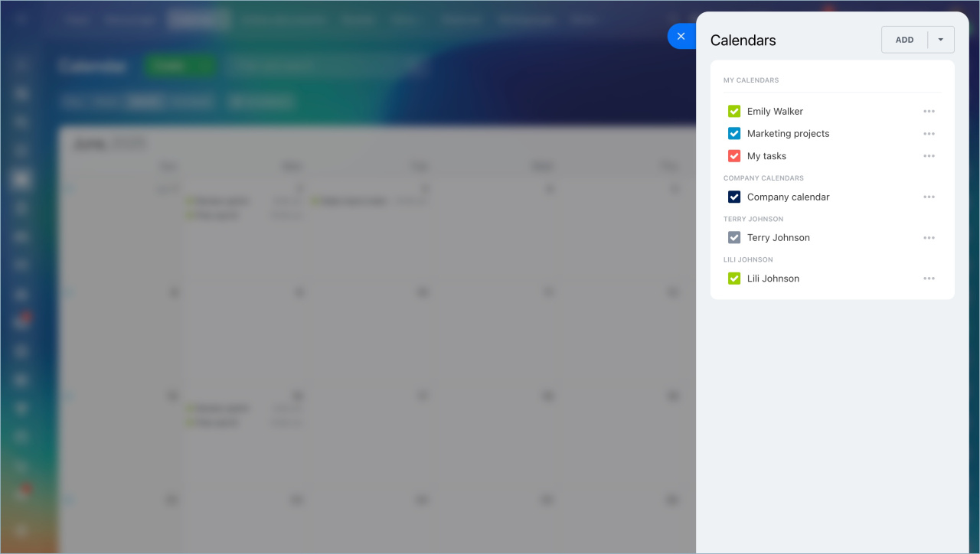
Task: Open the Lili Johnson calendar options menu
Action: click(929, 279)
